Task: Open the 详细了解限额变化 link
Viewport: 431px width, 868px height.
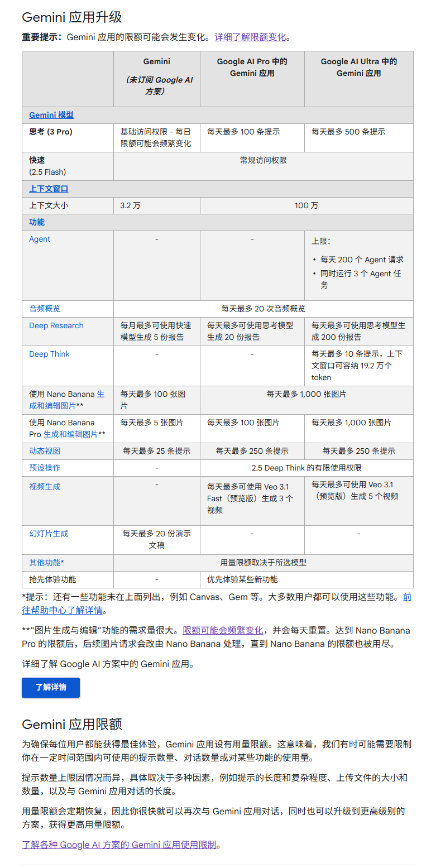Action: click(250, 37)
